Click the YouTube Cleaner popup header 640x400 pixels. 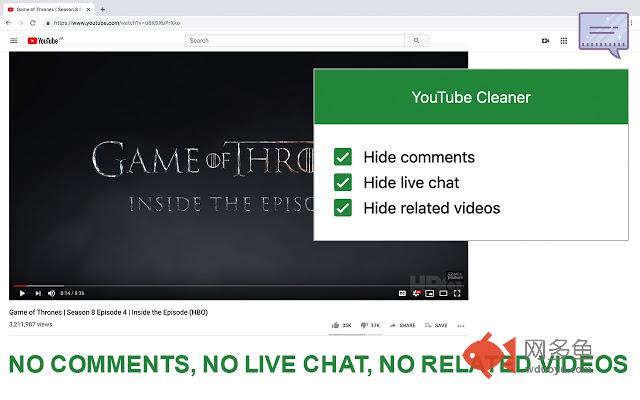471,97
